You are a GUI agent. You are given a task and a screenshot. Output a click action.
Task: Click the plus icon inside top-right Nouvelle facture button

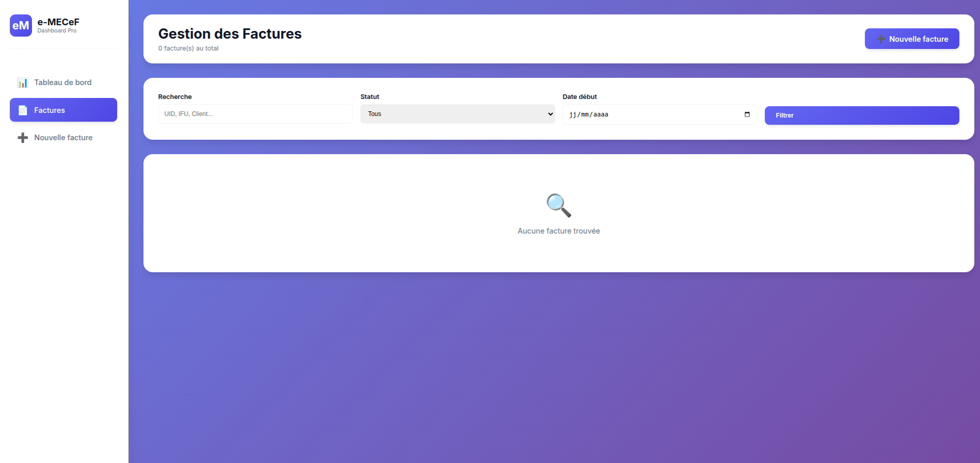click(x=880, y=39)
